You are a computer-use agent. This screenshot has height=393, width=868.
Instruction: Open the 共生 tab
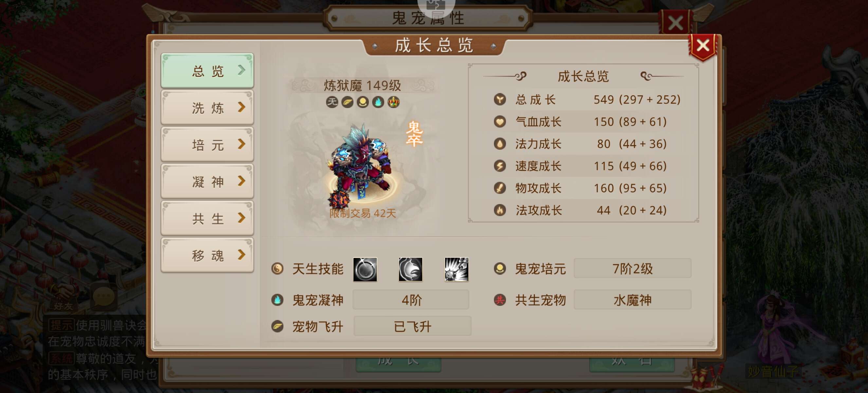207,218
